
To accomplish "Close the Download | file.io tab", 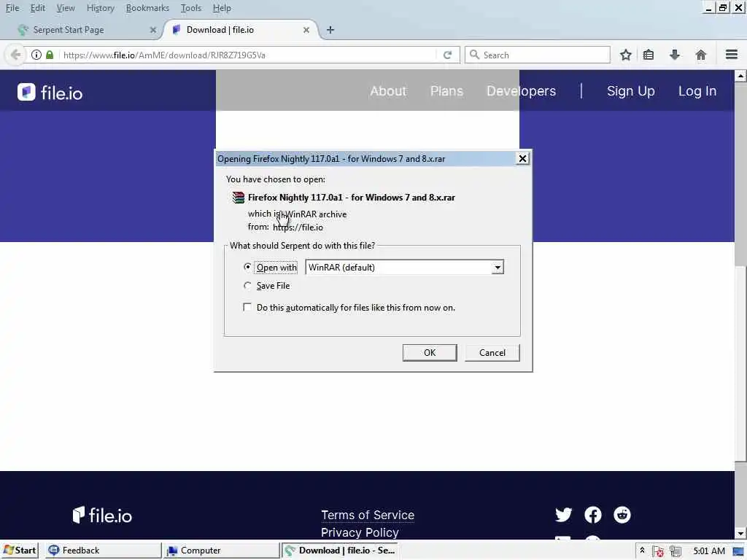I will click(x=306, y=29).
